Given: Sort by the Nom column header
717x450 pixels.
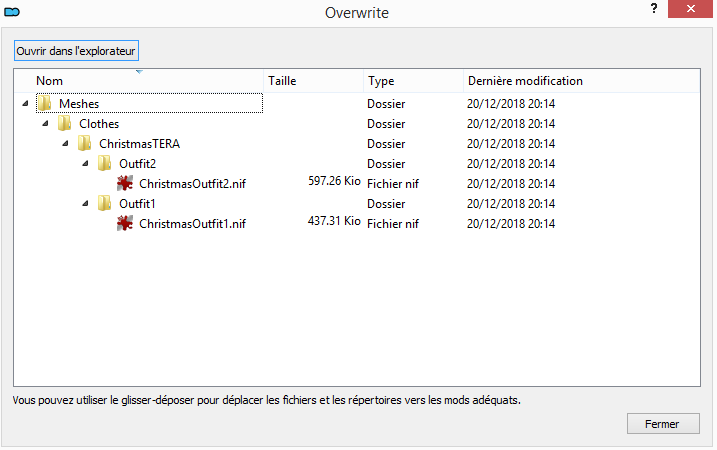Looking at the screenshot, I should 140,81.
